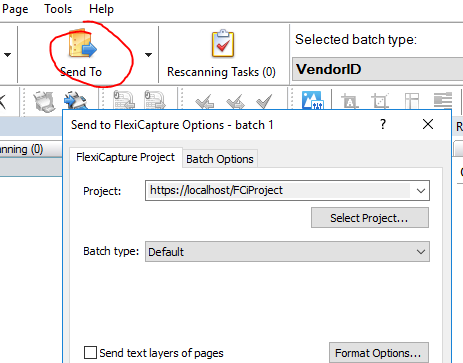Click the text area frame icon
Image resolution: width=463 pixels, height=363 pixels.
(x=349, y=101)
